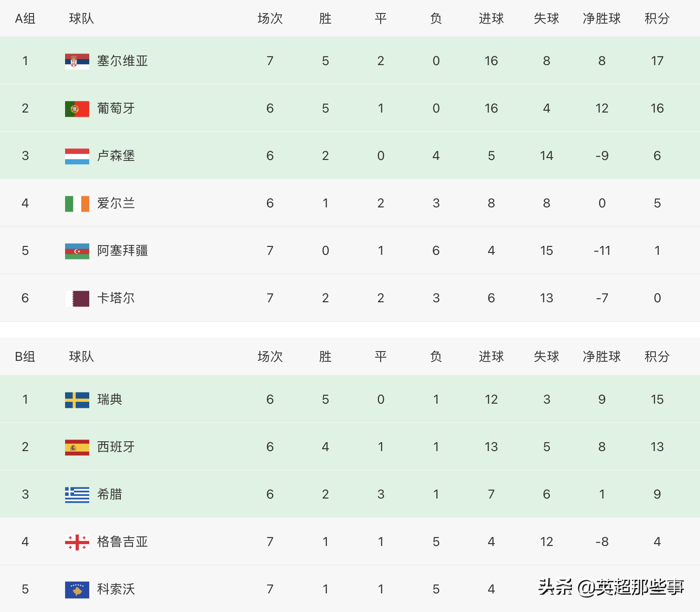
Task: Click the A组 group header
Action: (25, 19)
